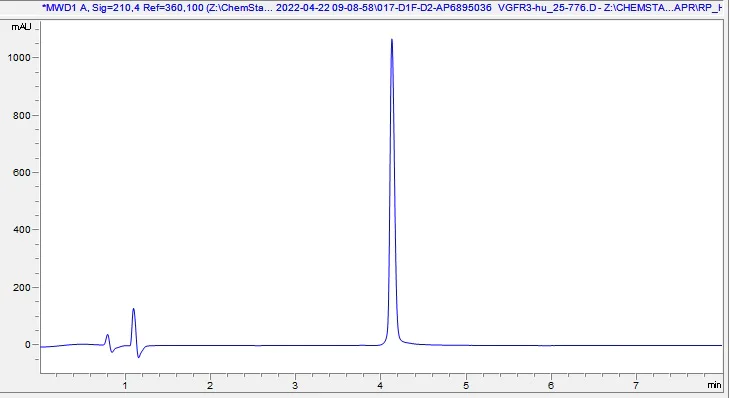730x398 pixels.
Task: Click the tiny peak near 0.8 min
Action: tap(108, 335)
